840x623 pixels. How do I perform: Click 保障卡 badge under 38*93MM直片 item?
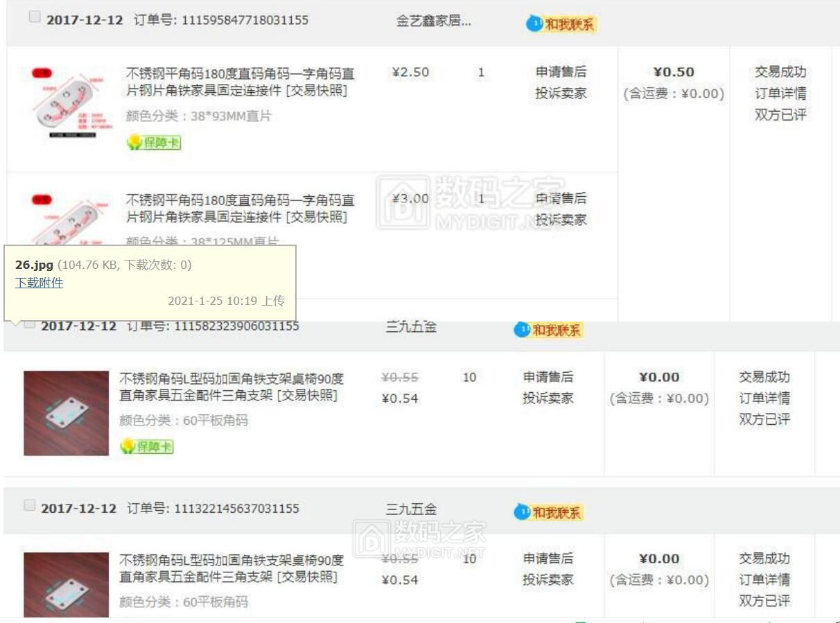click(x=154, y=143)
